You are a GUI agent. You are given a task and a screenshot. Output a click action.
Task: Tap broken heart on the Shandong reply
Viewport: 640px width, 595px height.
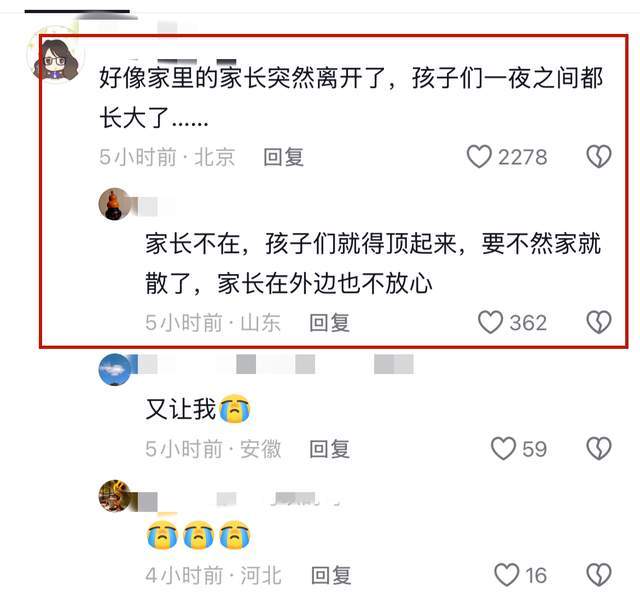(x=598, y=322)
